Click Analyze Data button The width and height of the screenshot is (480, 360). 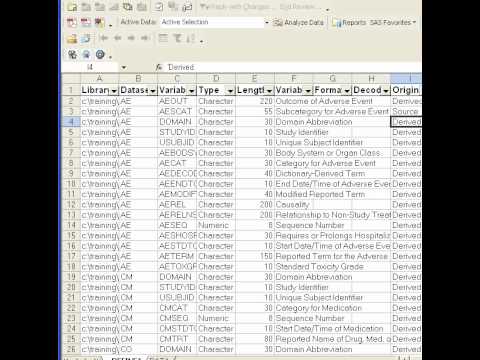[x=298, y=23]
